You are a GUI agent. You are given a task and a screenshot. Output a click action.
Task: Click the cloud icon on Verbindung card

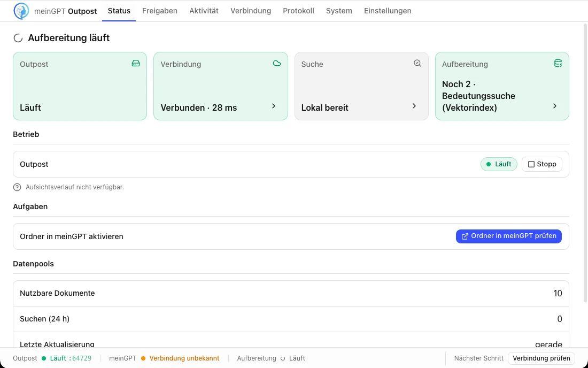(x=277, y=64)
